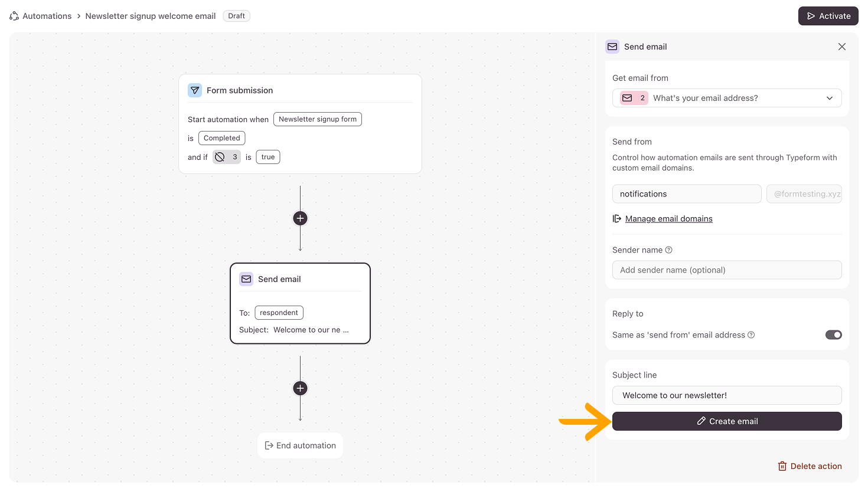Click the envelope icon on the Send email node

tap(246, 279)
